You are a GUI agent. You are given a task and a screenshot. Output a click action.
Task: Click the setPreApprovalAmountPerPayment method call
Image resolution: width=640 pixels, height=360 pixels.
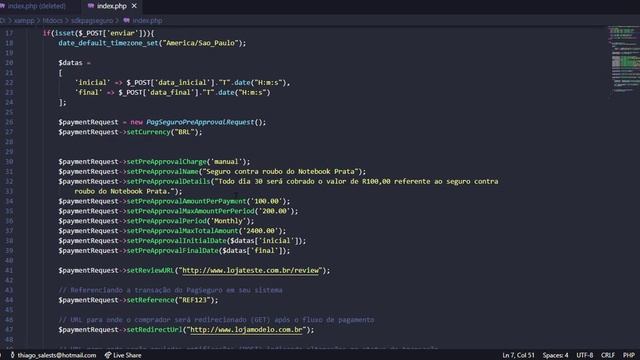coord(187,201)
